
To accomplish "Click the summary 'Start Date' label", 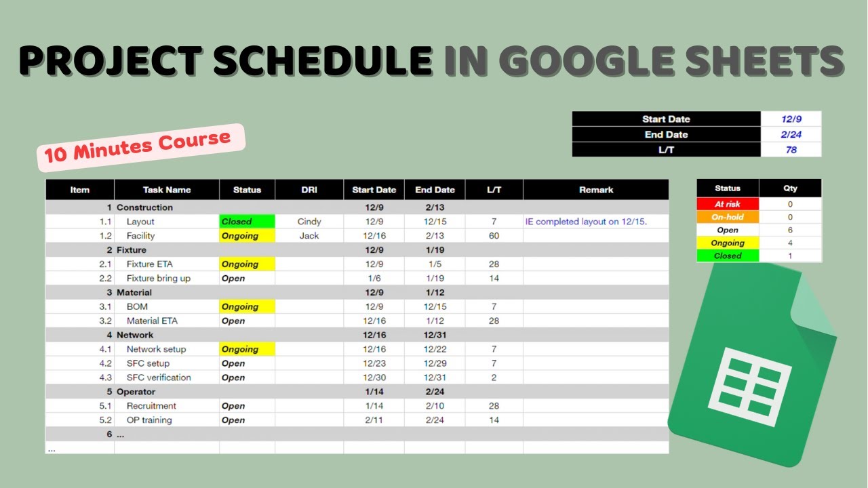I will [x=667, y=119].
